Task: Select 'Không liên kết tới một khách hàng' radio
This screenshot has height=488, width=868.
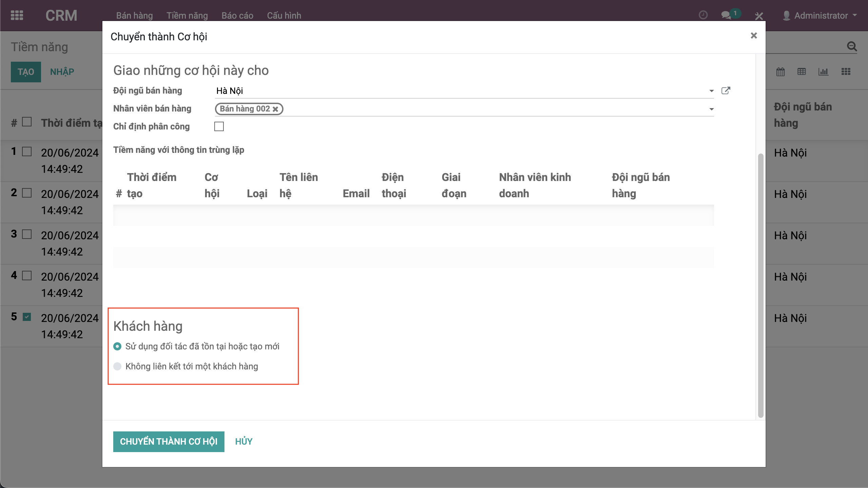Action: [x=117, y=366]
